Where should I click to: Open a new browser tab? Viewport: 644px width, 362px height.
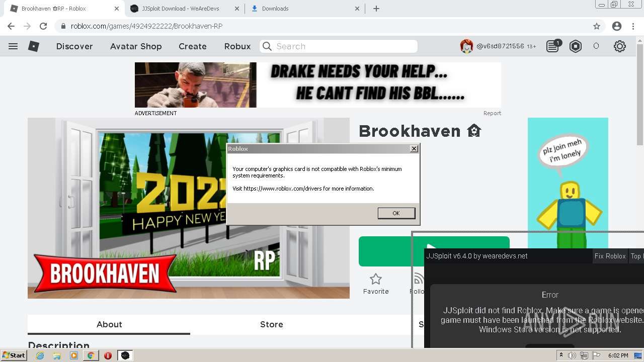tap(376, 9)
